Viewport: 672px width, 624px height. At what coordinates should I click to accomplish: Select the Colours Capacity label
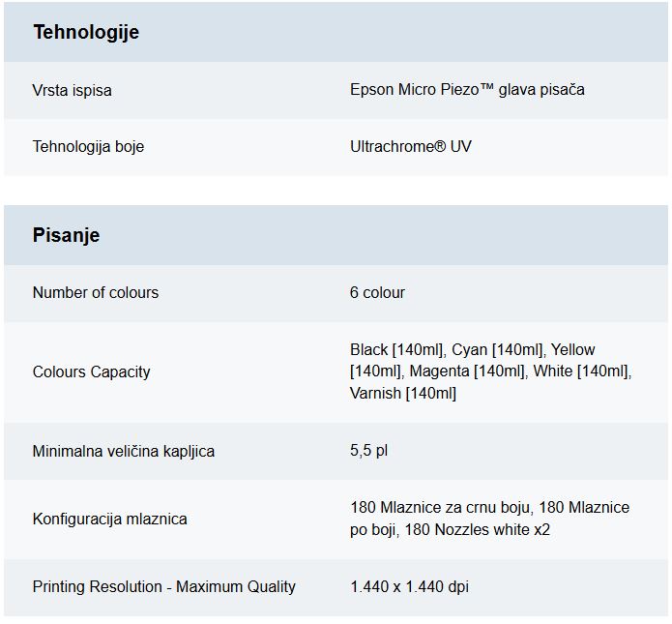[91, 371]
